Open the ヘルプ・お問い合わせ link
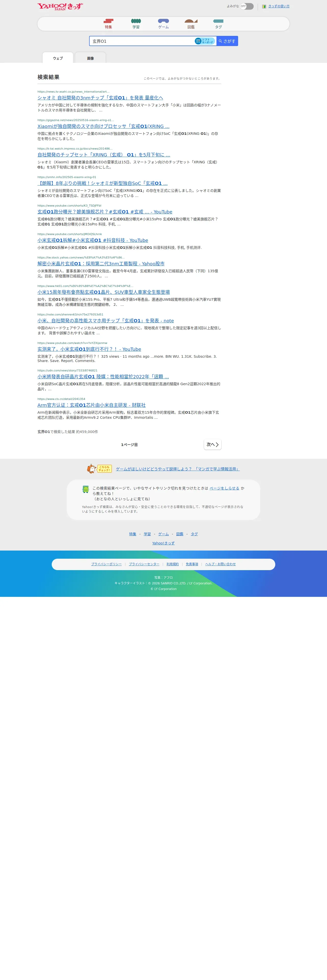The width and height of the screenshot is (327, 980). pos(220,564)
